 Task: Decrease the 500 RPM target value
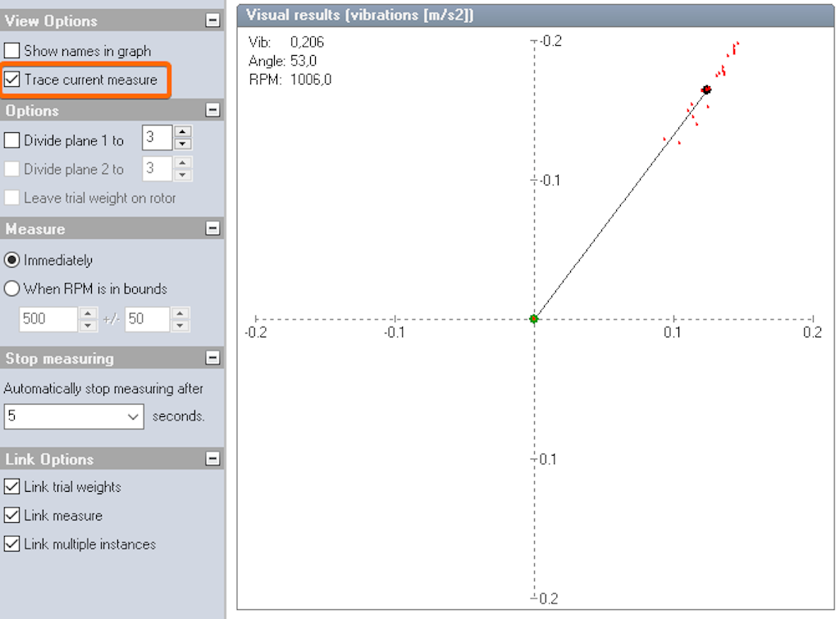coord(89,325)
